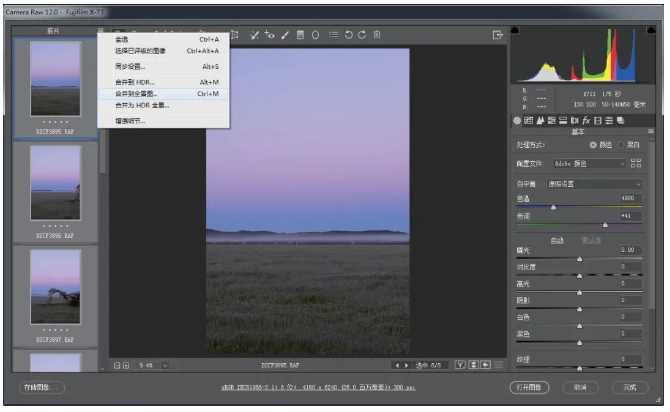Open the zoom level 9.4% dropdown

point(165,365)
